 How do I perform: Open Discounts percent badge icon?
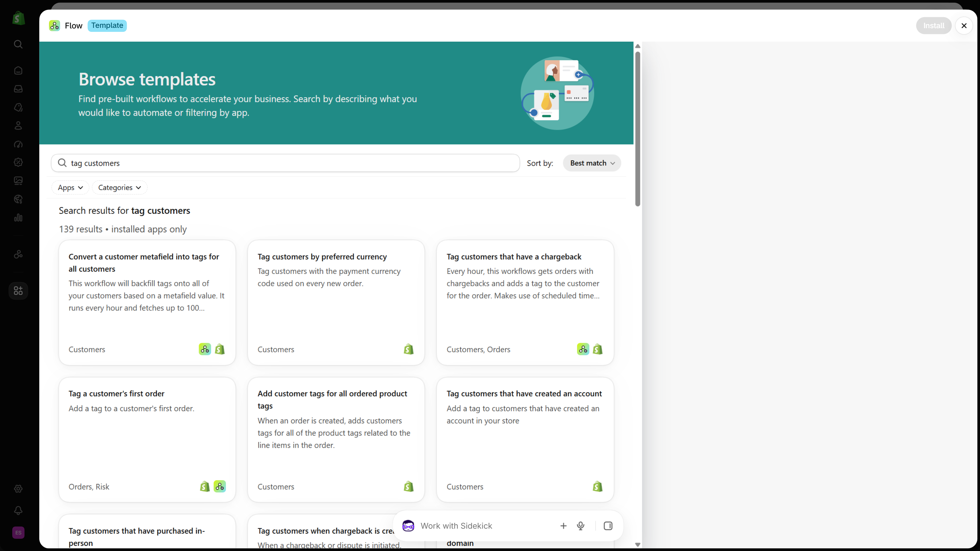[x=18, y=162]
